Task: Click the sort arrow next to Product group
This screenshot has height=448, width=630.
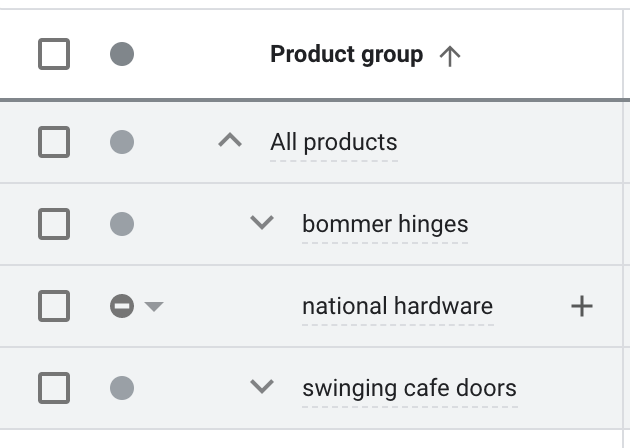Action: tap(450, 56)
